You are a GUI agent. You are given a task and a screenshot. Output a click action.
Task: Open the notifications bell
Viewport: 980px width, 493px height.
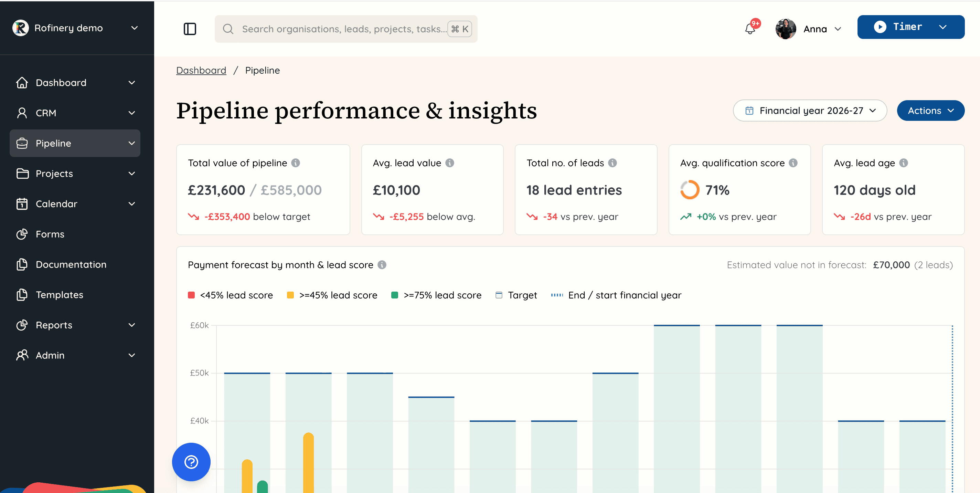click(x=750, y=29)
